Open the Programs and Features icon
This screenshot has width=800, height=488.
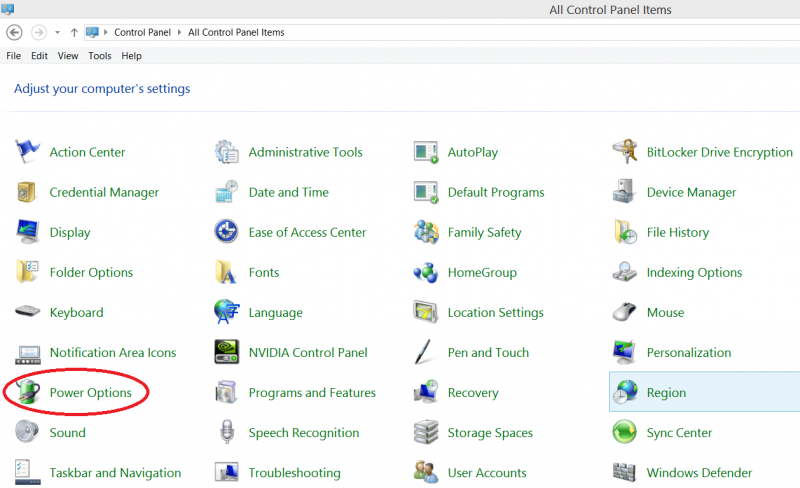point(226,392)
